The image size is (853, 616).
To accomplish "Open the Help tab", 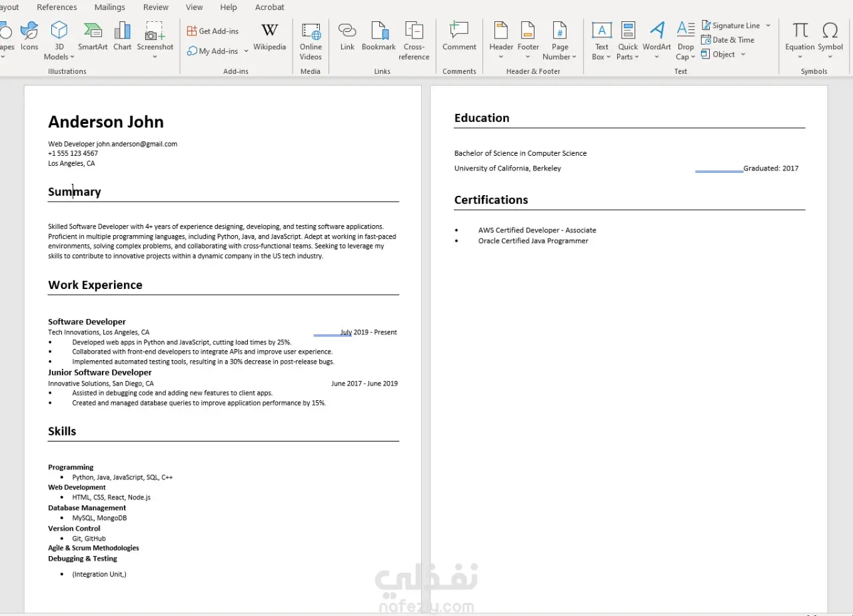I will click(x=229, y=7).
